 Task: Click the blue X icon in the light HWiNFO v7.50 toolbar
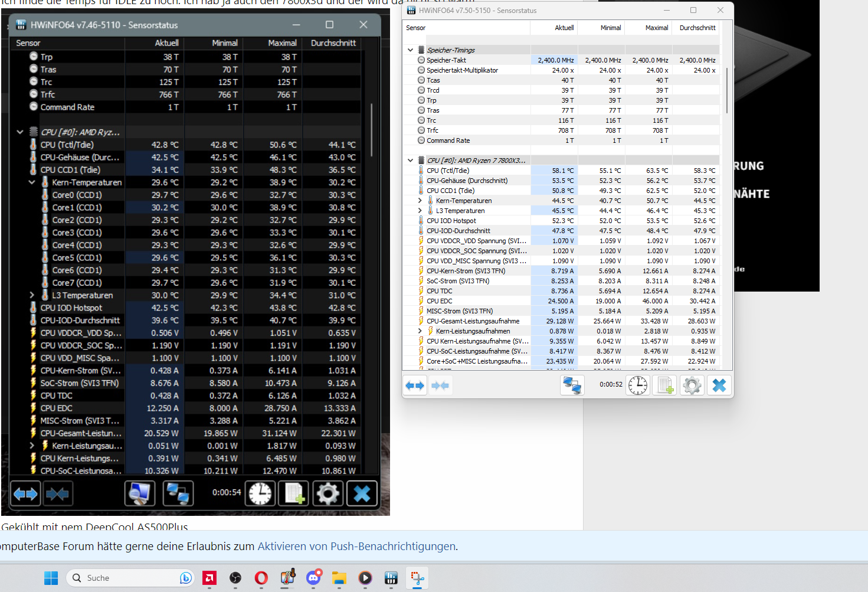coord(719,385)
